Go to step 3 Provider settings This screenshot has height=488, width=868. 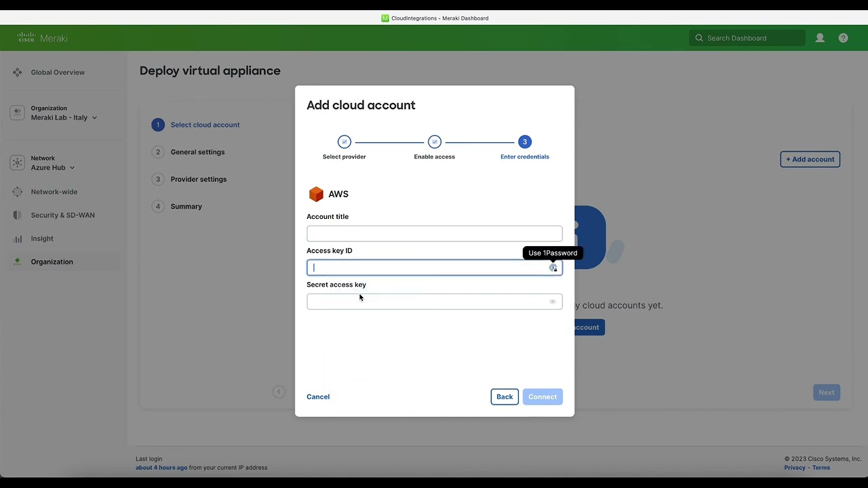189,179
